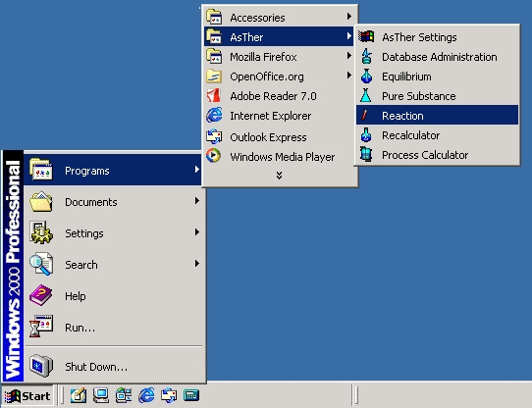Expand the Documents submenu arrow
This screenshot has width=532, height=408.
point(196,201)
